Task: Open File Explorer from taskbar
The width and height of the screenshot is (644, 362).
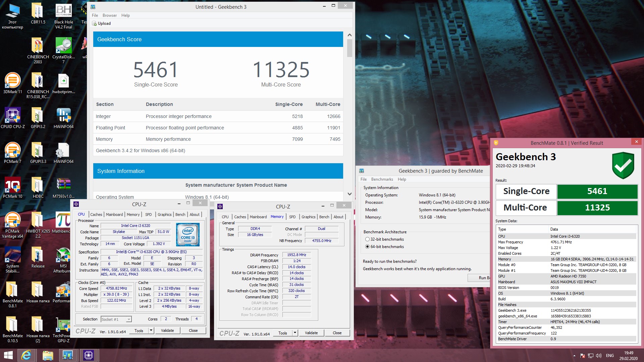Action: pos(48,355)
